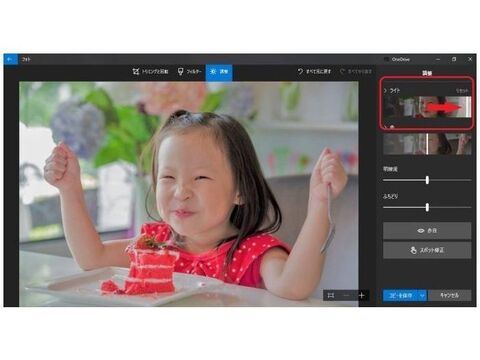Click the Reset link beside Light

click(x=462, y=91)
